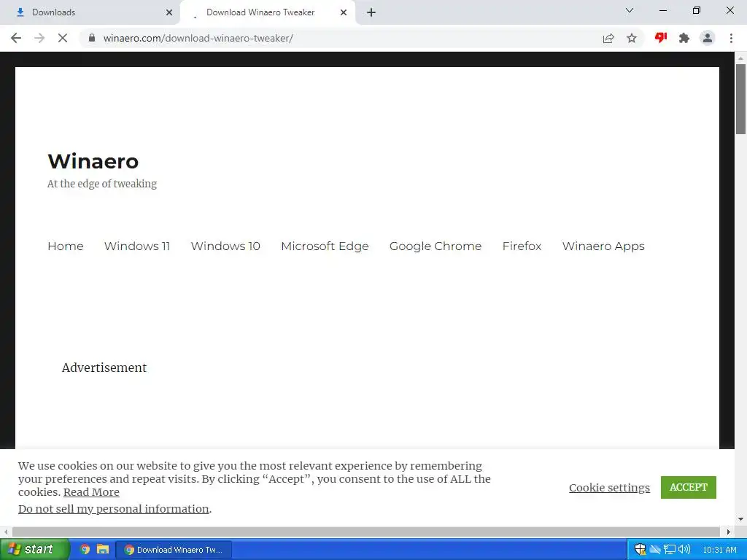The image size is (747, 560).
Task: Open Chrome's three-dot menu
Action: pos(731,38)
